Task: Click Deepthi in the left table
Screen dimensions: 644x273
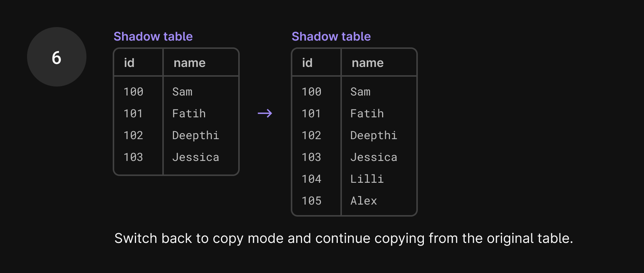Action: pyautogui.click(x=195, y=135)
